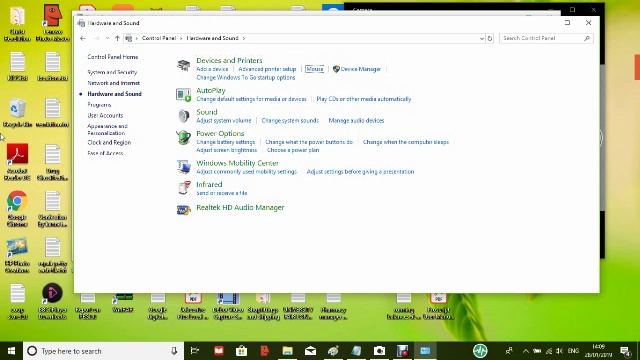Click the Sound speaker icon

tap(184, 116)
